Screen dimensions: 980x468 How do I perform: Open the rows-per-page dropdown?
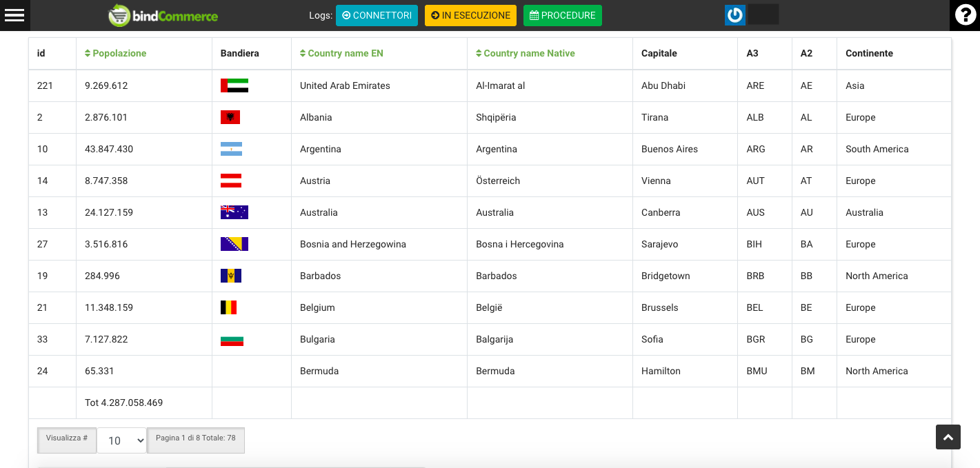pos(122,440)
